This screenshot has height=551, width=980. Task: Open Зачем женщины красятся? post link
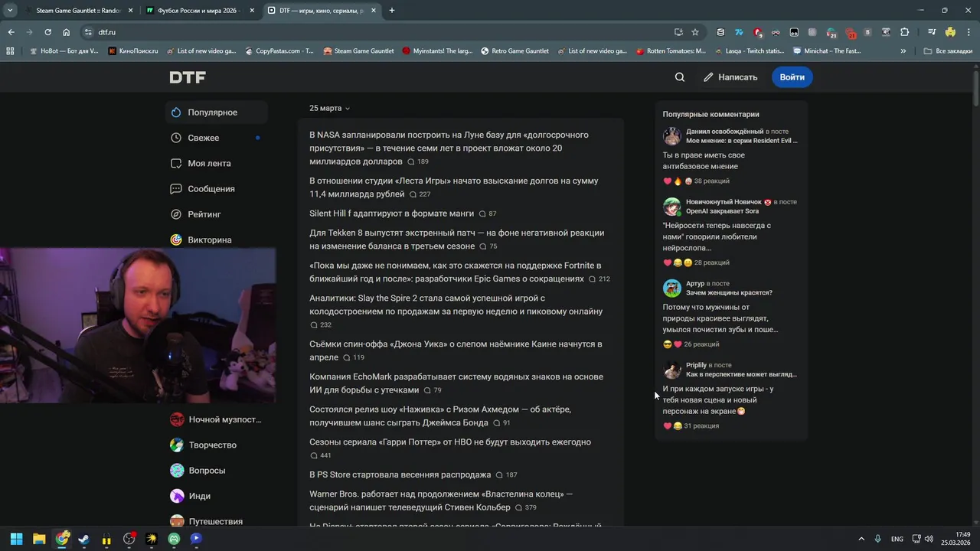pyautogui.click(x=729, y=293)
